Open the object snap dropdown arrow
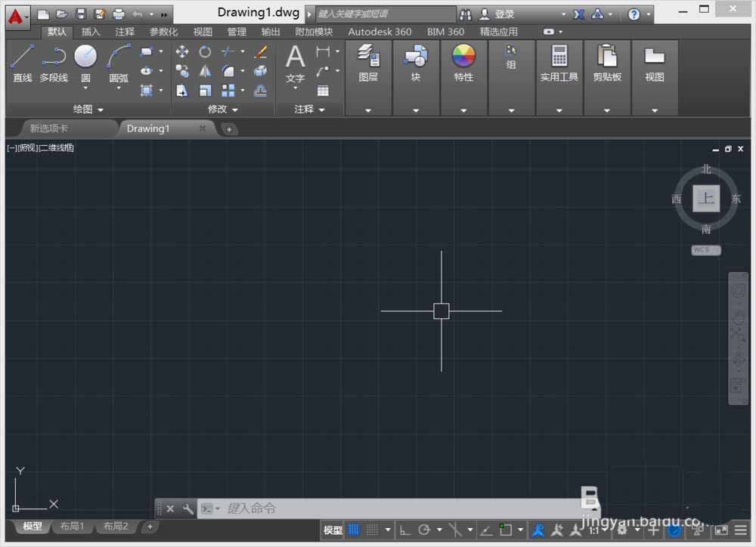Screen dimensions: 756x547 520,530
